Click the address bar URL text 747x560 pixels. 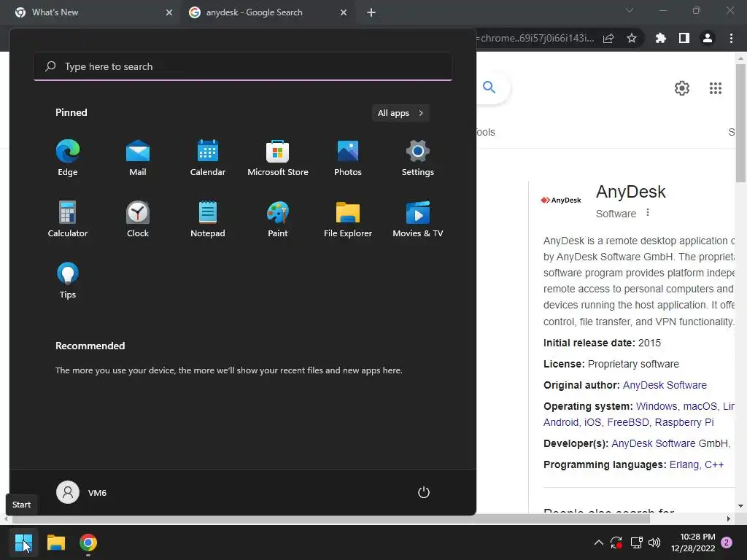535,38
